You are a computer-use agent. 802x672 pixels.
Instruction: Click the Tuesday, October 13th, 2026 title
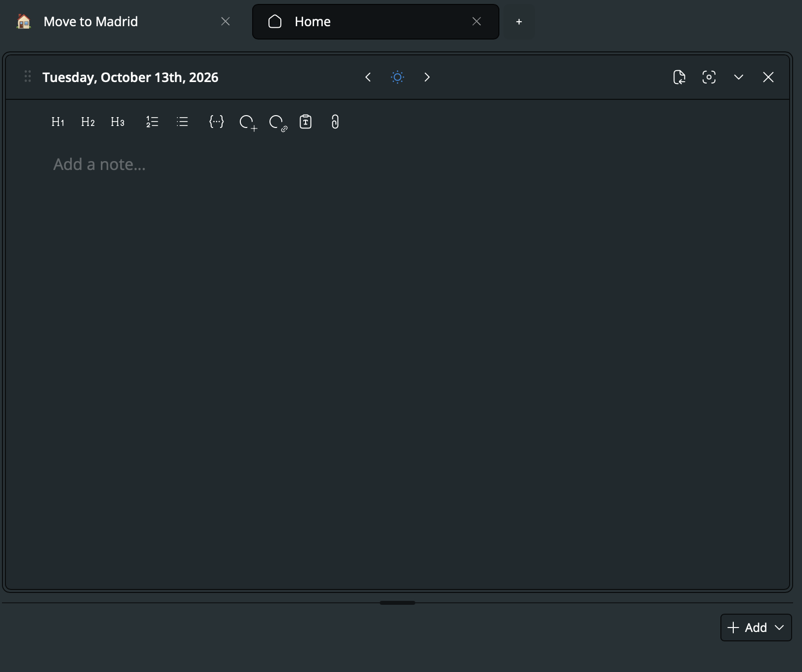(x=131, y=78)
